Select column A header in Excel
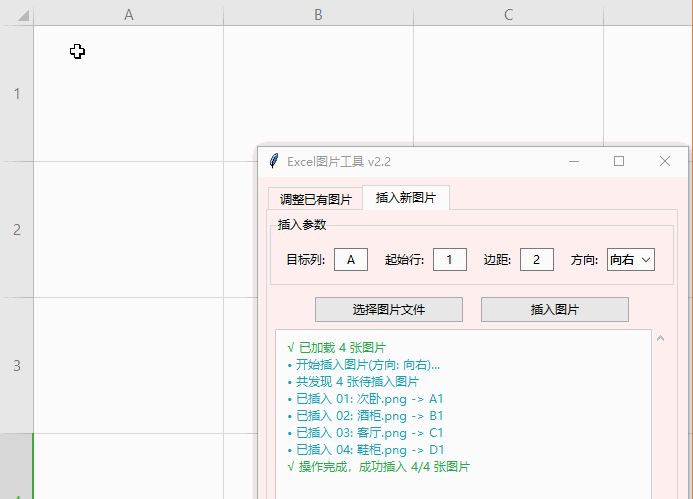This screenshot has width=693, height=499. tap(129, 15)
